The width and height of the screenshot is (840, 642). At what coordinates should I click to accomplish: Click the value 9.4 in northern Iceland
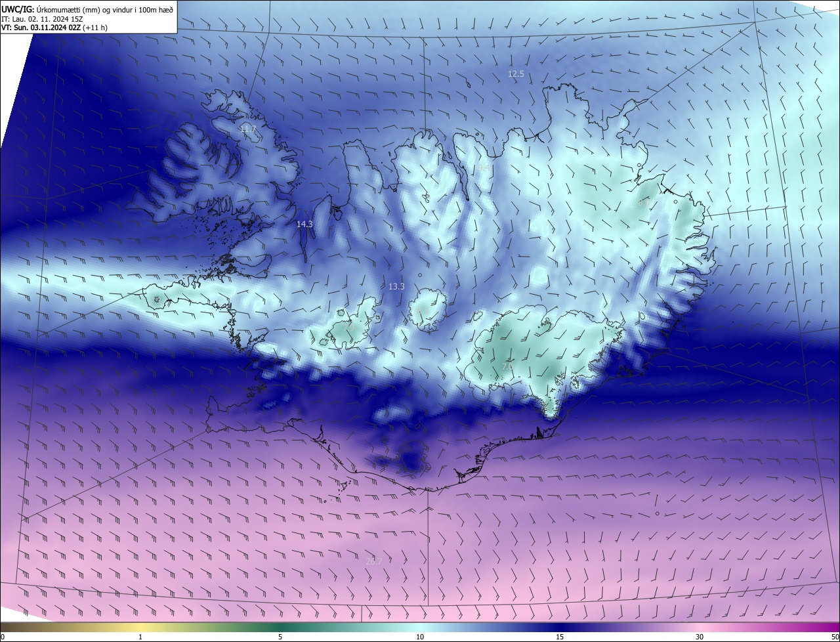(x=484, y=168)
